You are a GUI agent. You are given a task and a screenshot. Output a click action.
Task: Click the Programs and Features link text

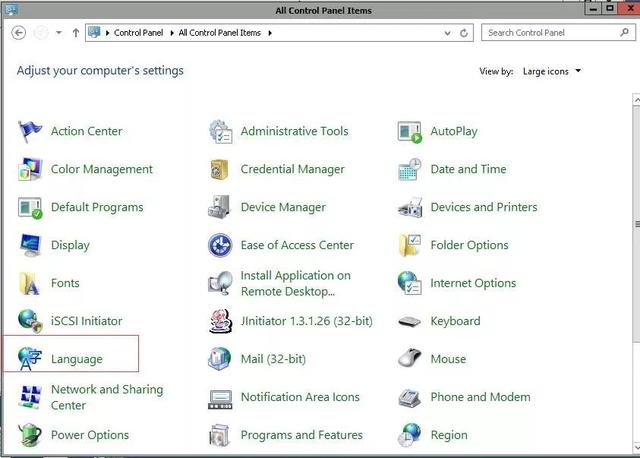tap(302, 435)
